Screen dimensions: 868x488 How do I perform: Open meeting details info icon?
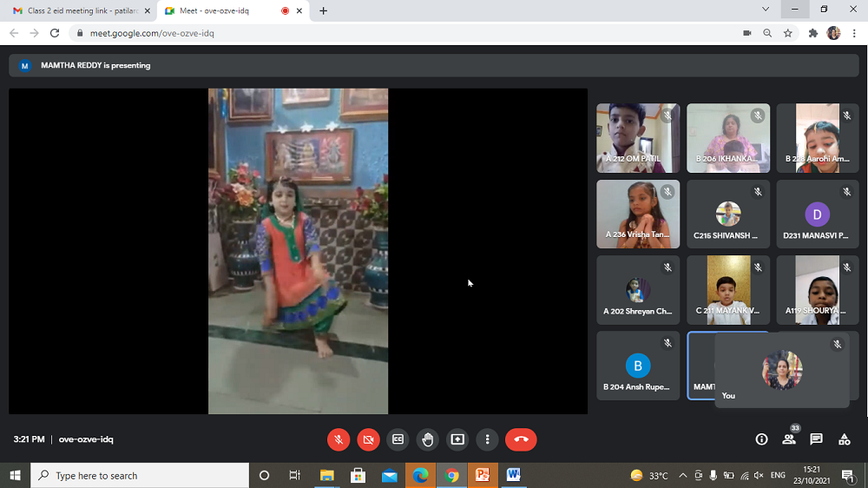point(761,439)
